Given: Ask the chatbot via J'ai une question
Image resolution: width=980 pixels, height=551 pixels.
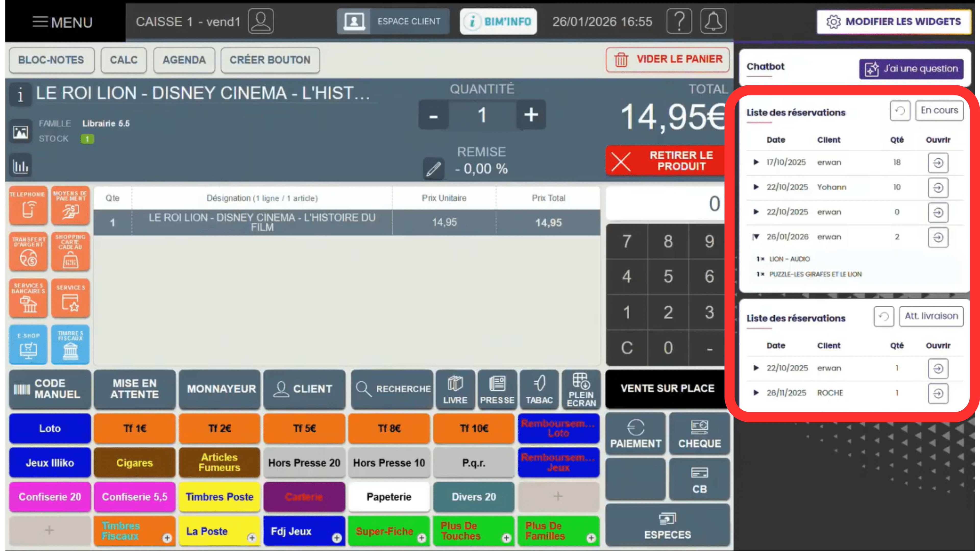Looking at the screenshot, I should pyautogui.click(x=912, y=68).
